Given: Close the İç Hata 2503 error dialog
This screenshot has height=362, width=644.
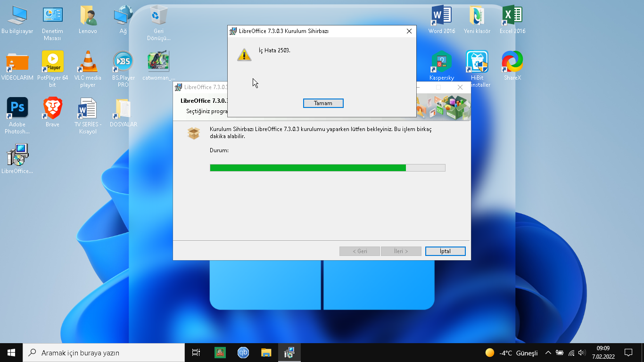Looking at the screenshot, I should pyautogui.click(x=409, y=31).
